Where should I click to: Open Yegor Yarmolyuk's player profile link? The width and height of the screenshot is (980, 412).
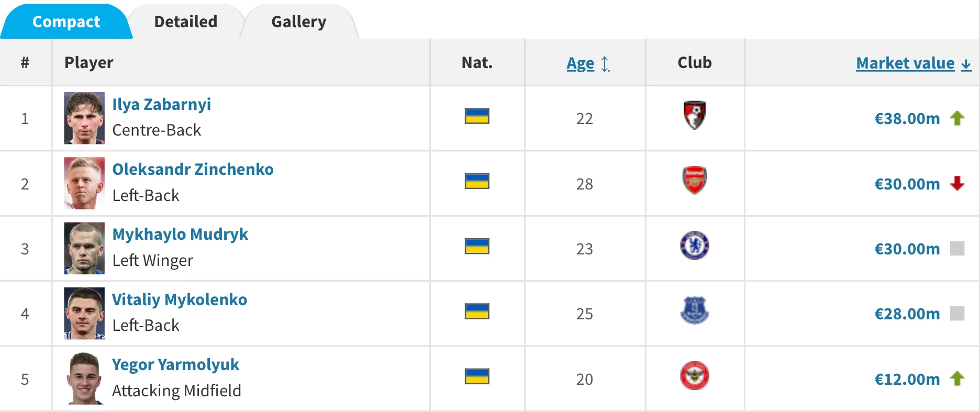(175, 364)
